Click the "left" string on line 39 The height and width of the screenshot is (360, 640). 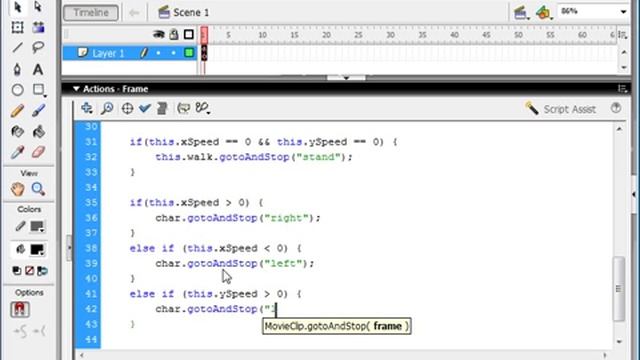click(283, 264)
